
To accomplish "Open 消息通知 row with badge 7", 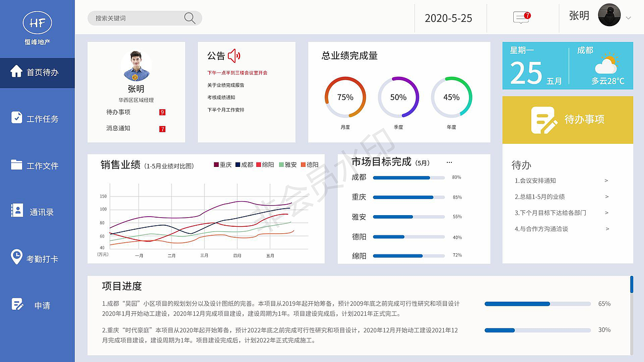I will [x=136, y=128].
